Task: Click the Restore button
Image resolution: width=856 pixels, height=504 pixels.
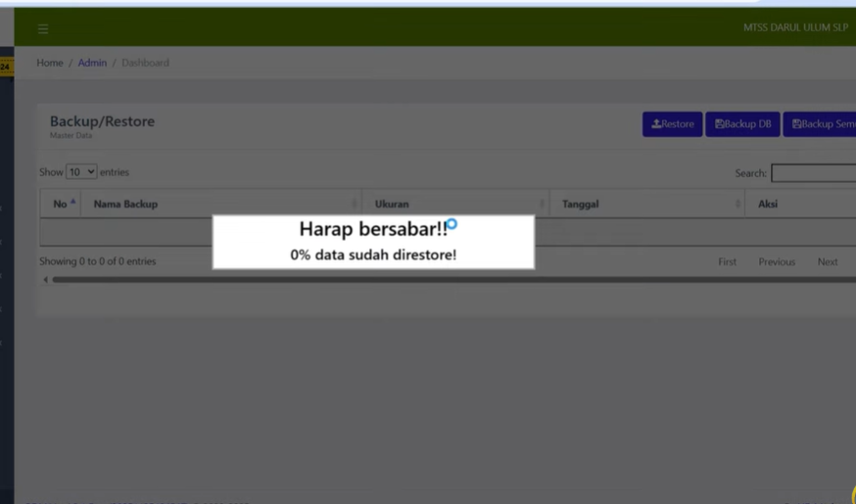Action: (x=672, y=124)
